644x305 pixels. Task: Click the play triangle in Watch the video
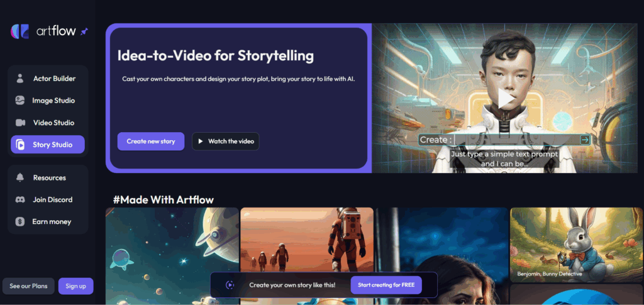point(201,141)
